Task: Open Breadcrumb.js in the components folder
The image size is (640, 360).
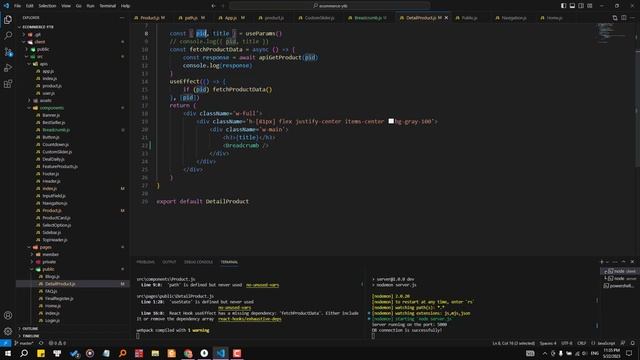Action: 56,130
